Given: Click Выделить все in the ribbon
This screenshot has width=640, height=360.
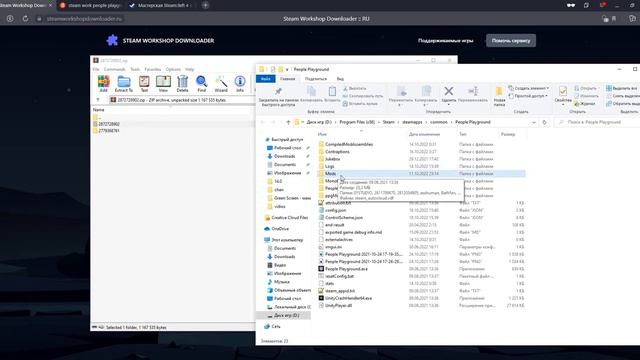Looking at the screenshot, I should pyautogui.click(x=622, y=88).
